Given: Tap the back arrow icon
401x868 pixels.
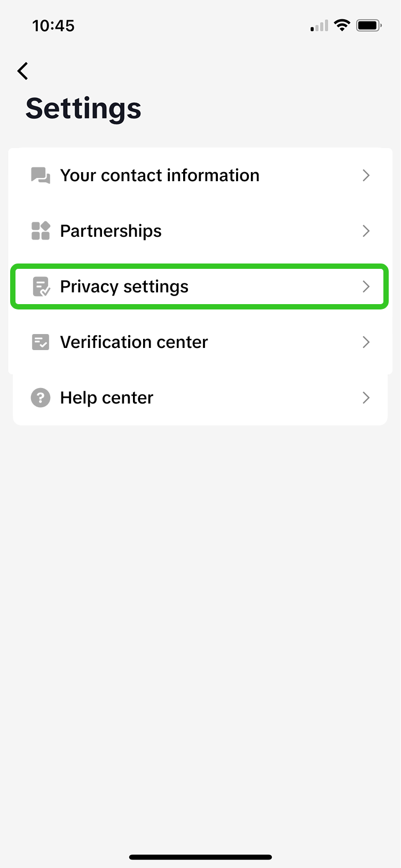Looking at the screenshot, I should tap(22, 71).
